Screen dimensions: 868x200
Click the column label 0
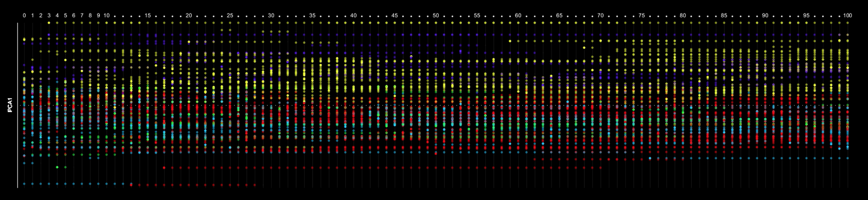coord(24,16)
